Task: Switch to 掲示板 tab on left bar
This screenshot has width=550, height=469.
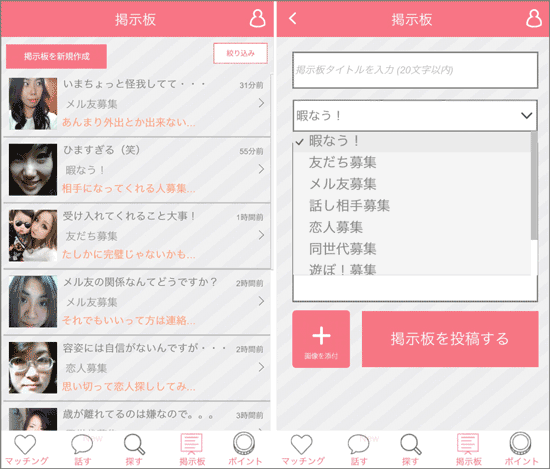Action: tap(192, 449)
